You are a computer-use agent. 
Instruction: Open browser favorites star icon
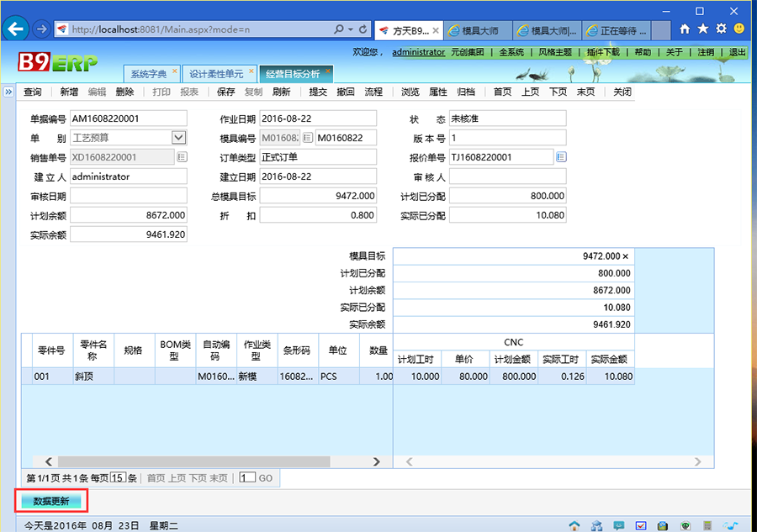tap(703, 29)
